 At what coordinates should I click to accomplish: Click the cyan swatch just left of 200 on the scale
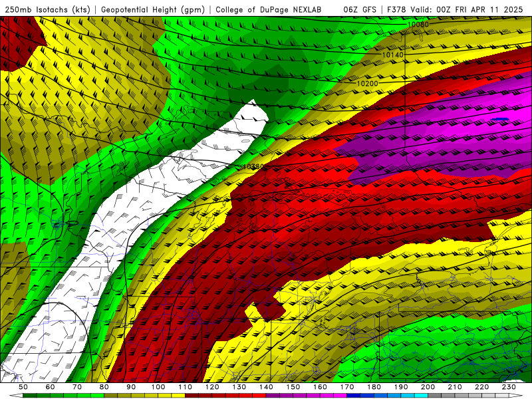[x=421, y=396]
